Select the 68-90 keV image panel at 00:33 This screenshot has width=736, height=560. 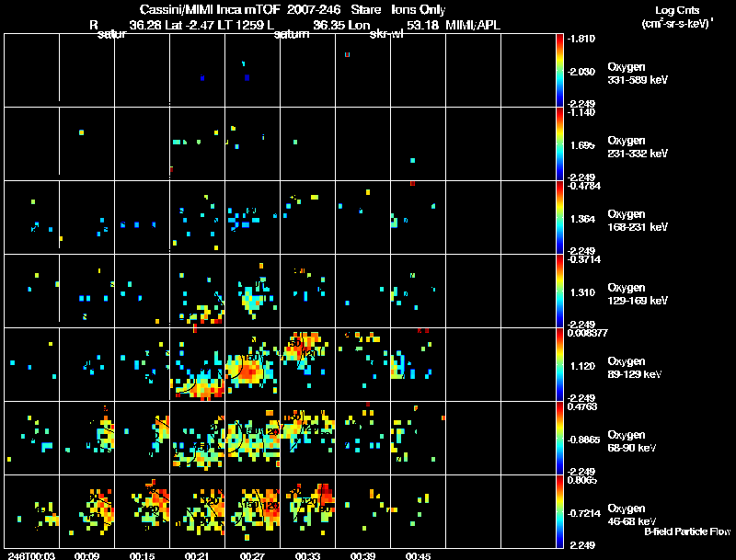coord(307,439)
